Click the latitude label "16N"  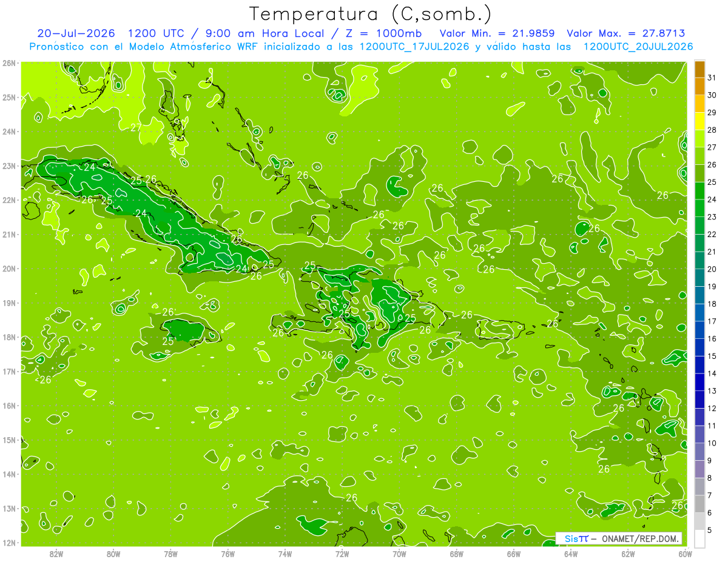coord(9,406)
